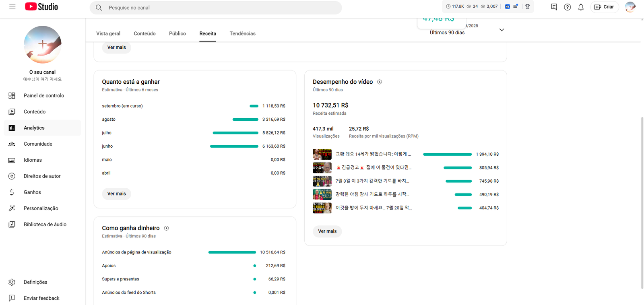
Task: Click info icon beside Desempenho do vídeo
Action: 379,82
